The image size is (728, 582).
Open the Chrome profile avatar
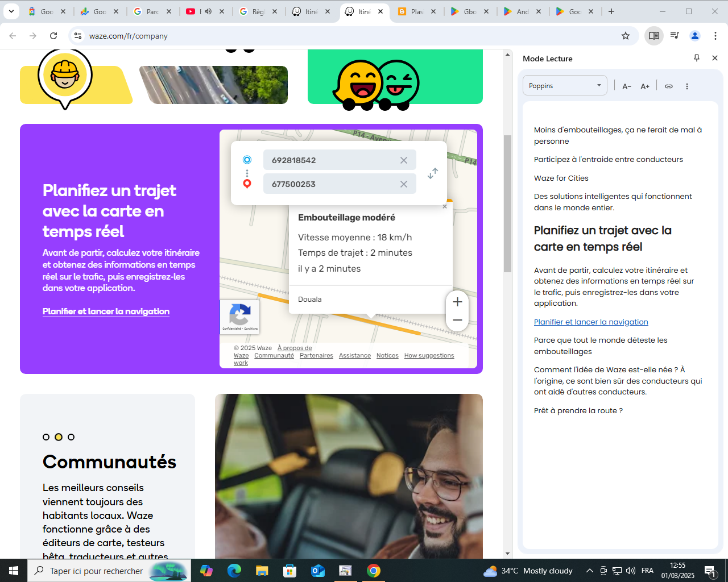click(x=695, y=36)
